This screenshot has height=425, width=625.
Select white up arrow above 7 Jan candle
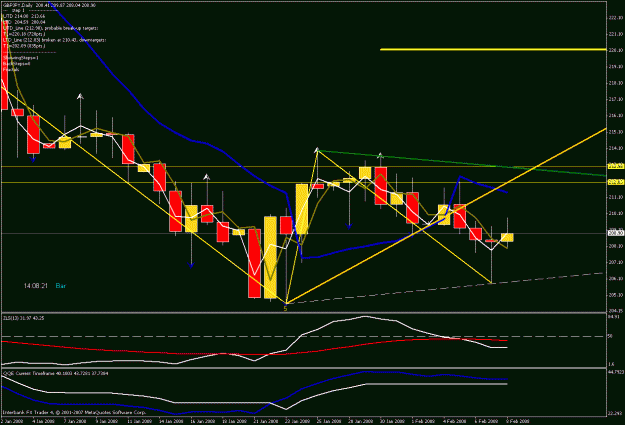(81, 96)
